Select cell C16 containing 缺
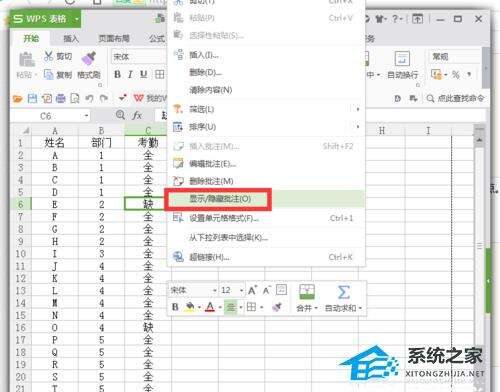The width and height of the screenshot is (500, 392). 148,327
